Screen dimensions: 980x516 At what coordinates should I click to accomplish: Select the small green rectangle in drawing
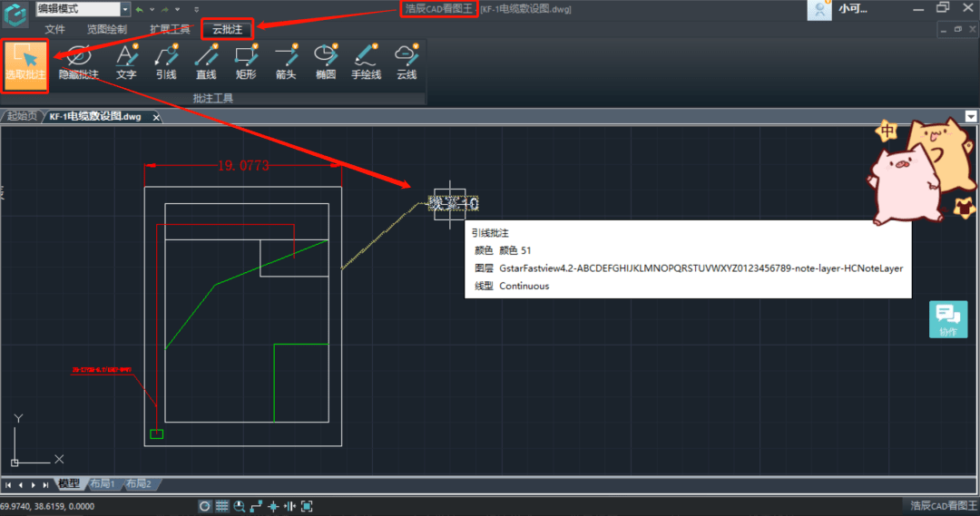(x=157, y=434)
